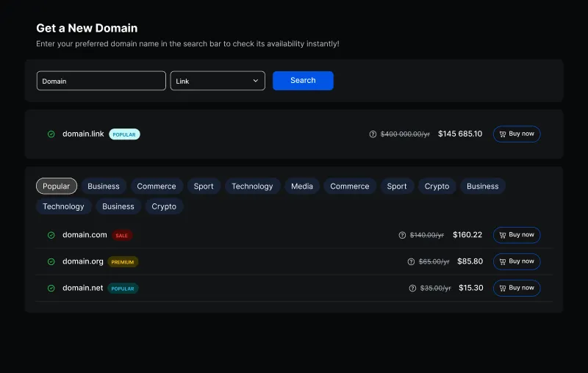The image size is (588, 373).
Task: Select the Popular category filter
Action: [x=57, y=186]
